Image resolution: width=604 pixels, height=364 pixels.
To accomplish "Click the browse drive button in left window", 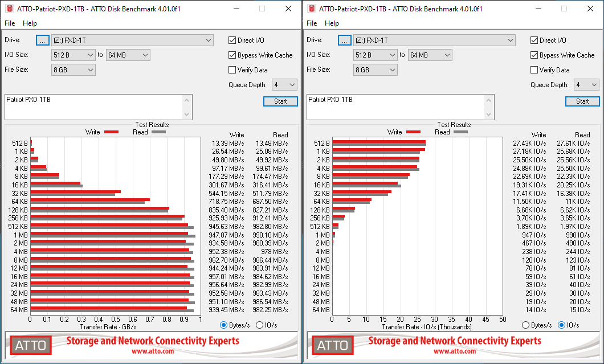I will point(43,40).
